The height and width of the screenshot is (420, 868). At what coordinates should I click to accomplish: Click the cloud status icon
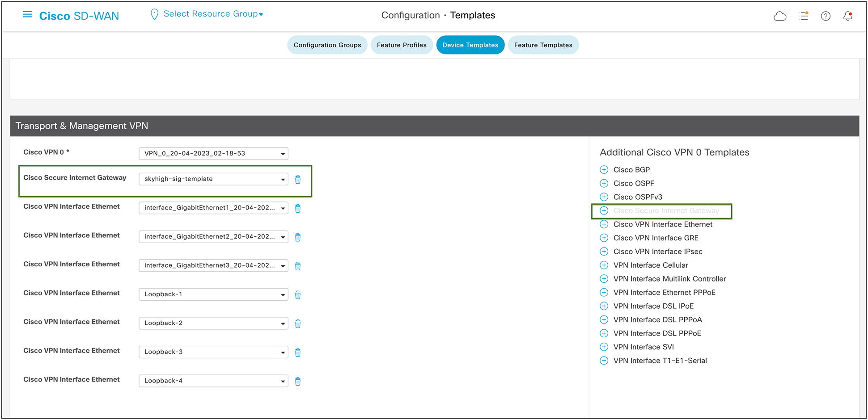click(780, 17)
